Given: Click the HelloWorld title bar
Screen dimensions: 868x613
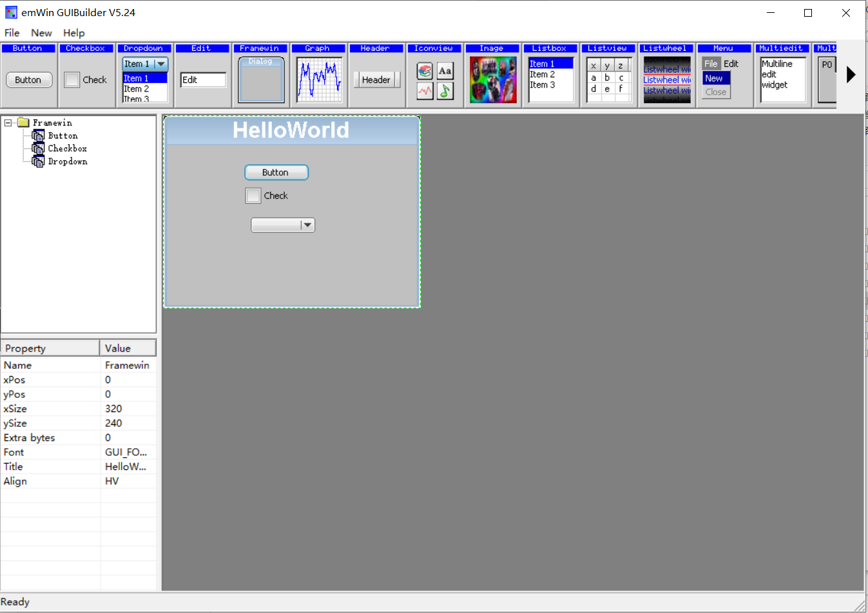Looking at the screenshot, I should 291,130.
